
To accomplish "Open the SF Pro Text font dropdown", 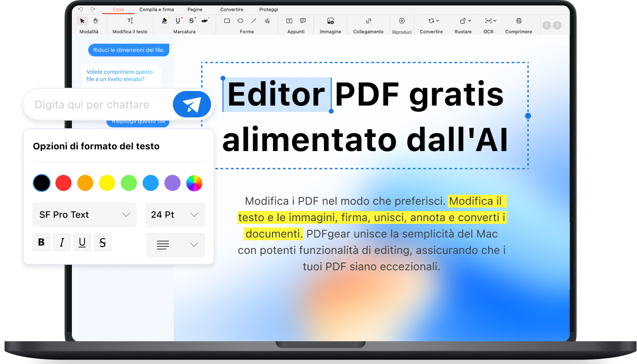I will click(84, 214).
